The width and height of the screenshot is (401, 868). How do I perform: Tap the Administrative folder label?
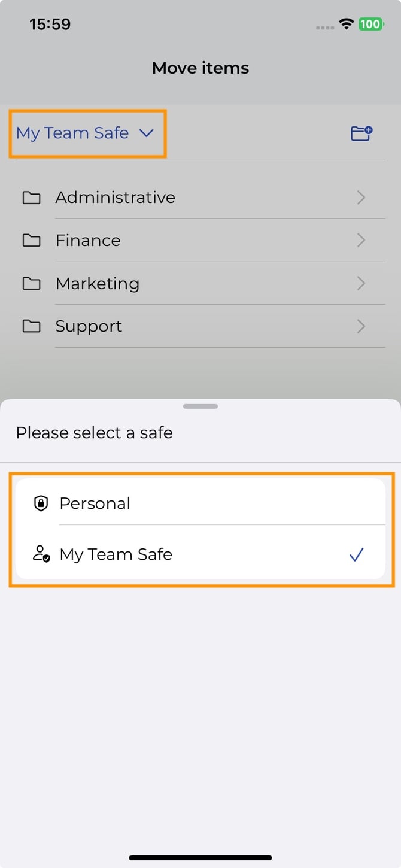(x=115, y=198)
